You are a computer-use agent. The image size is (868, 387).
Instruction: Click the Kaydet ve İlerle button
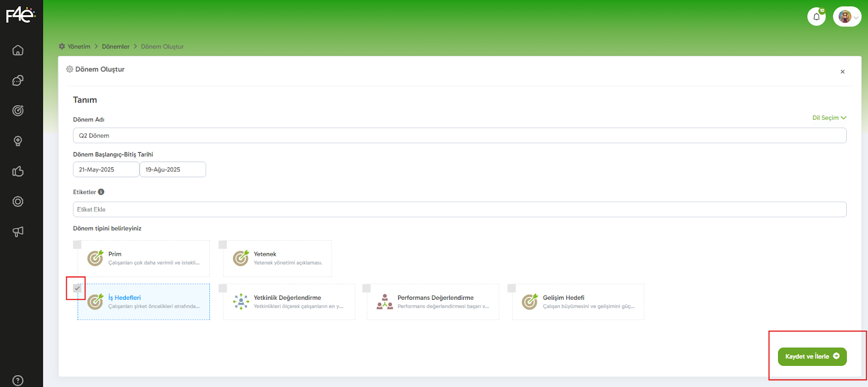[x=812, y=357]
